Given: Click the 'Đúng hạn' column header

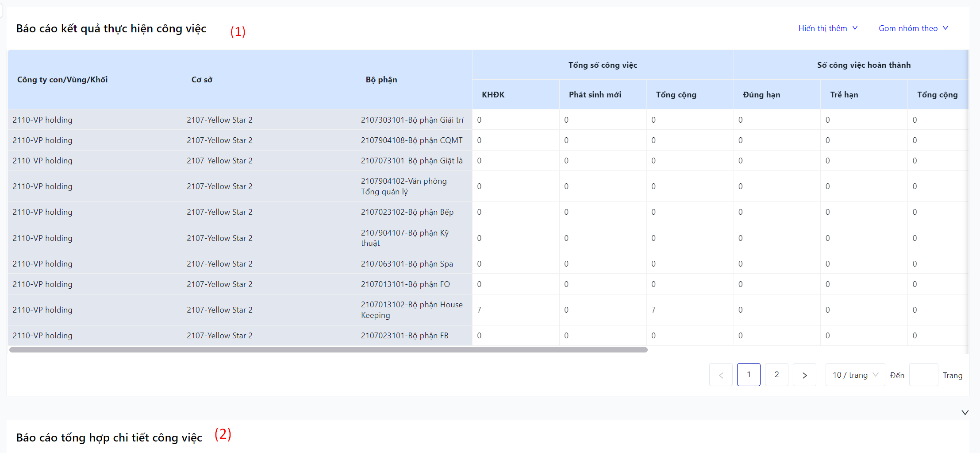Looking at the screenshot, I should click(x=761, y=95).
